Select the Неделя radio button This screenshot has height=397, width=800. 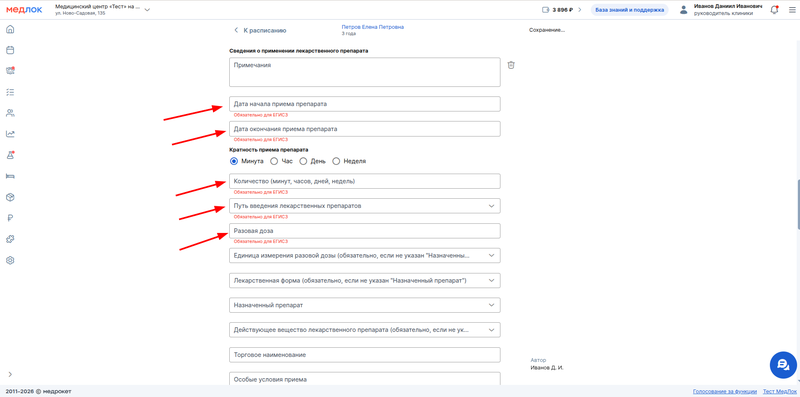(x=336, y=161)
